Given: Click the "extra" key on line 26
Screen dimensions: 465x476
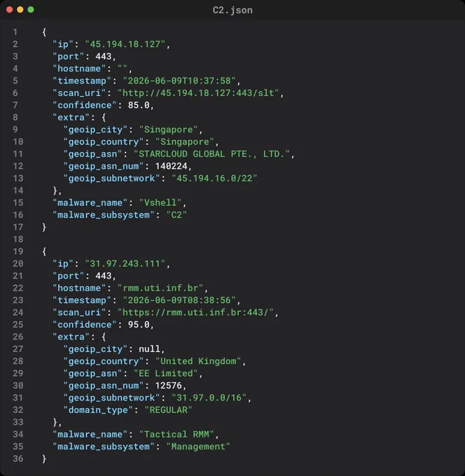Looking at the screenshot, I should point(71,337).
